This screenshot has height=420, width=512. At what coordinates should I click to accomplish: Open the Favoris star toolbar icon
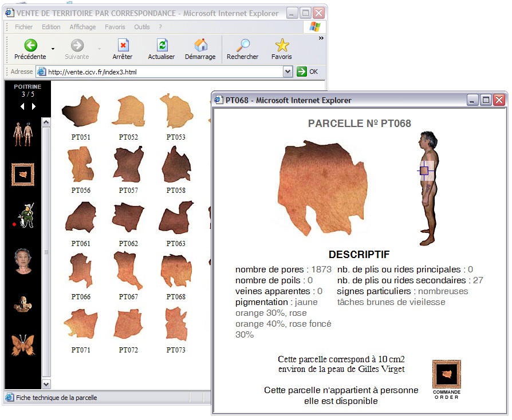[282, 45]
